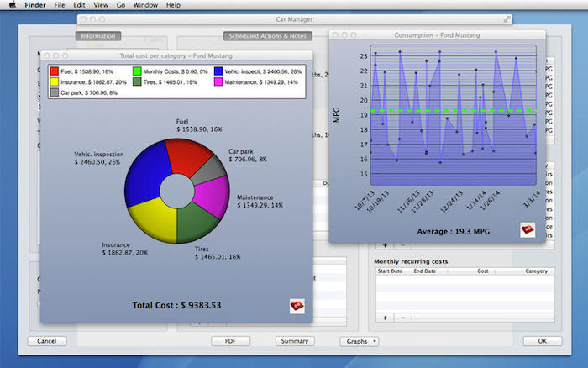This screenshot has width=588, height=368.
Task: Open the File menu
Action: click(59, 5)
